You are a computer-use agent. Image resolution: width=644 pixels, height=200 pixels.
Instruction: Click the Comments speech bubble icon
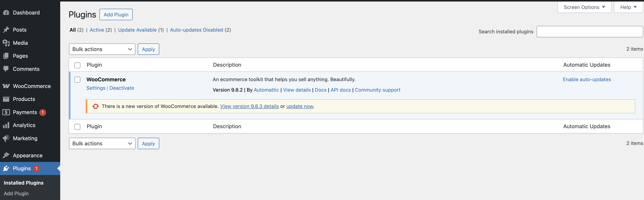[6, 69]
